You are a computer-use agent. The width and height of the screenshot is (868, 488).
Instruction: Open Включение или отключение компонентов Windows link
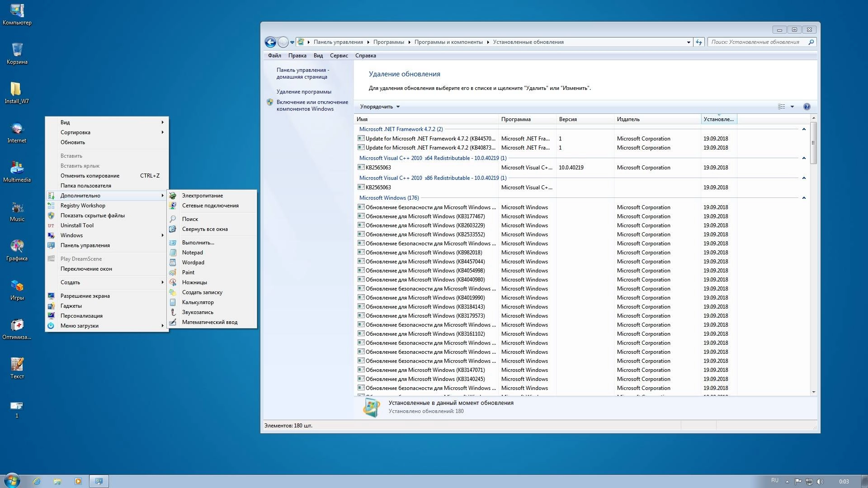(312, 105)
